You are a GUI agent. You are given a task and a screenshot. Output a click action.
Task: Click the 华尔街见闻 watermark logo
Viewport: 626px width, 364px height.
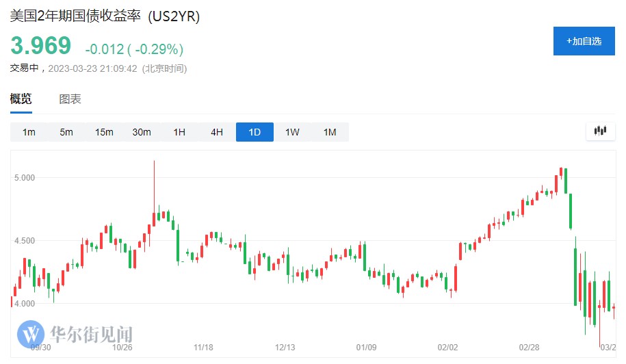pos(76,335)
